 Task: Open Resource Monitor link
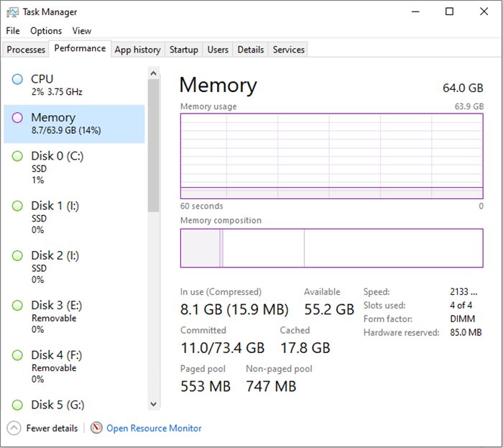pos(154,428)
